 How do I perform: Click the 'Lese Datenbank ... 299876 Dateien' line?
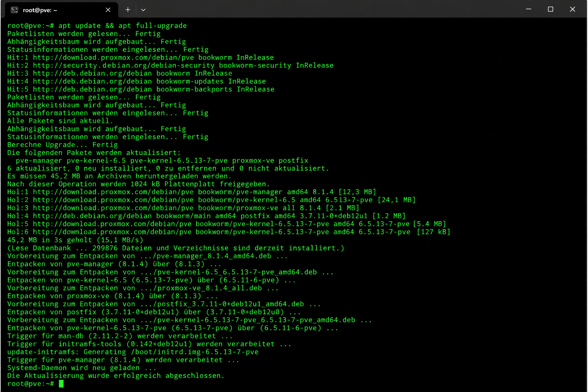pyautogui.click(x=176, y=248)
